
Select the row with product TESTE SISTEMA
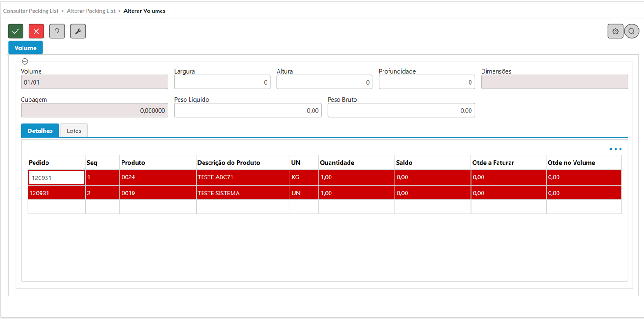coord(219,194)
